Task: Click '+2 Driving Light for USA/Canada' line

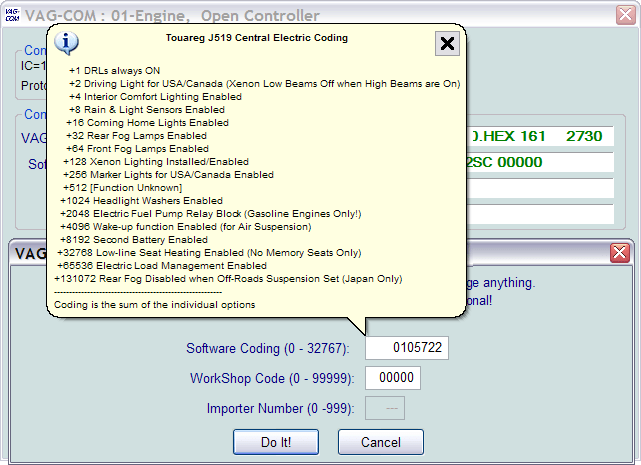Action: (x=264, y=84)
